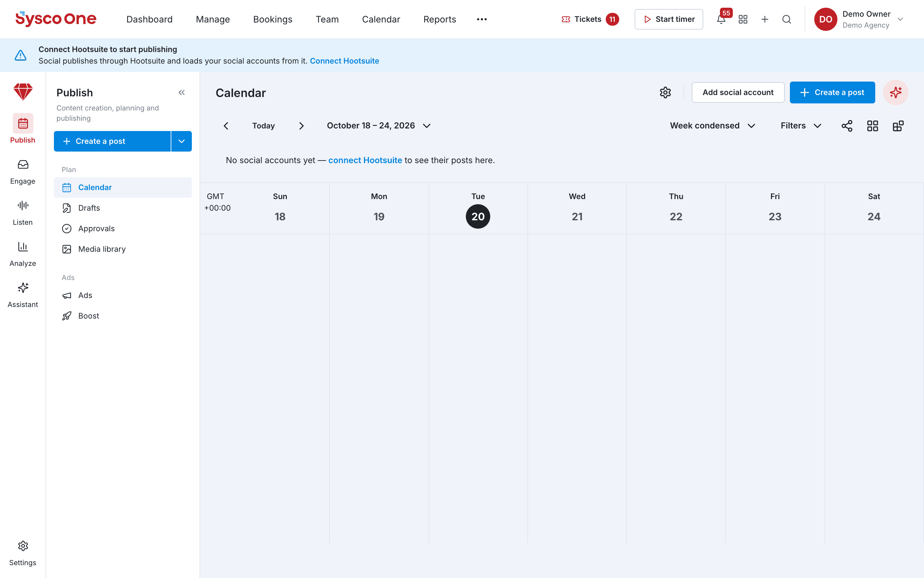The image size is (924, 578).
Task: Select Saturday 24 column header
Action: tap(874, 208)
